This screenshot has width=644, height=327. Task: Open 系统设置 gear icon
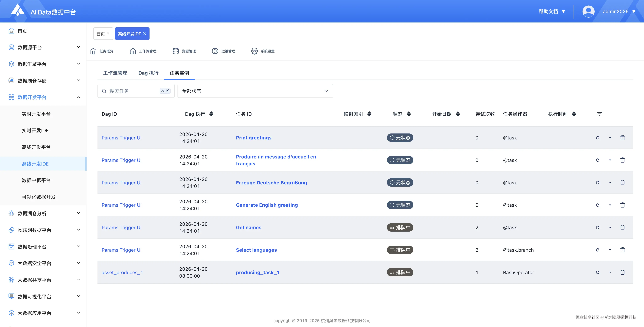[254, 51]
